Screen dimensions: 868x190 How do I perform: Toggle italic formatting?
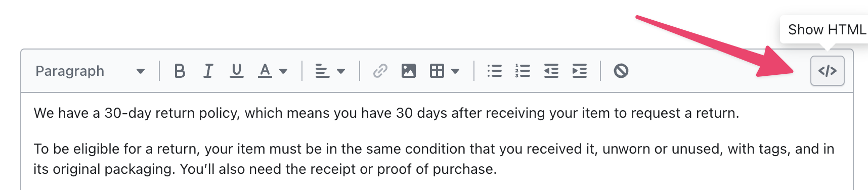click(x=208, y=71)
